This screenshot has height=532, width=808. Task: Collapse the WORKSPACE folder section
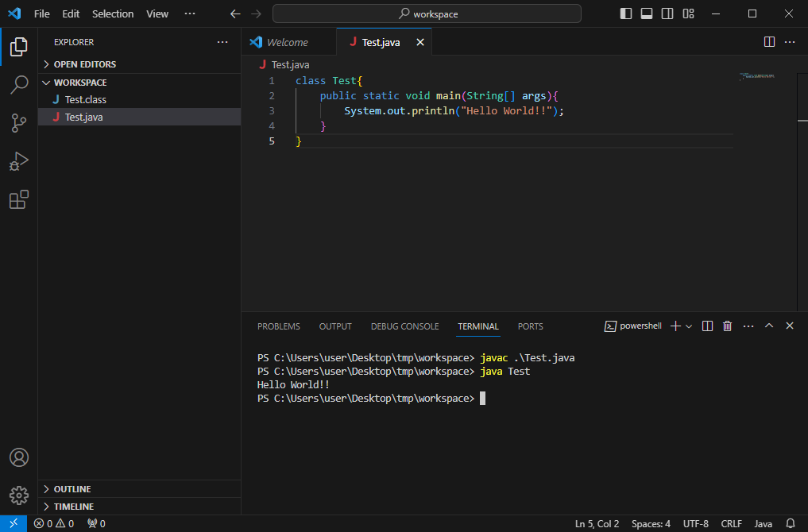pos(139,83)
